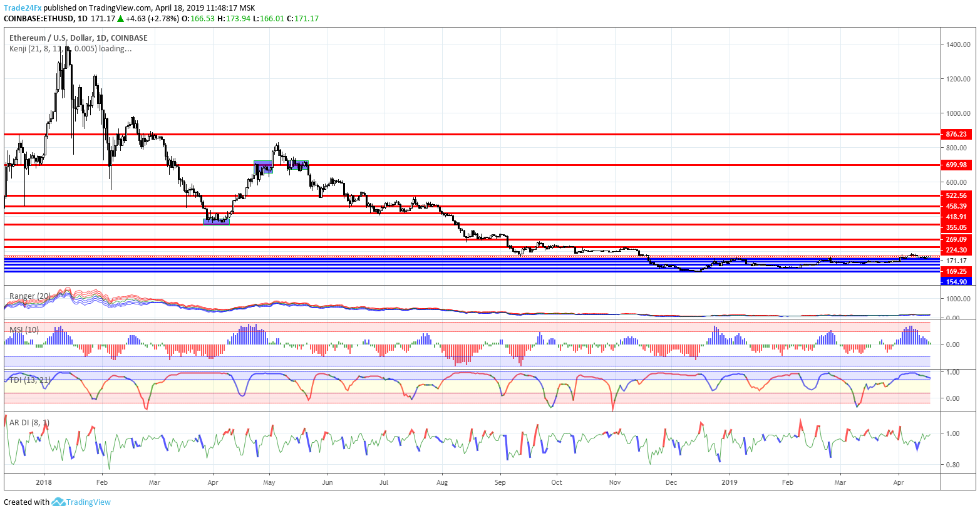Screen dimensions: 980x513
Task: Click the 224.30 red price label
Action: [x=956, y=250]
